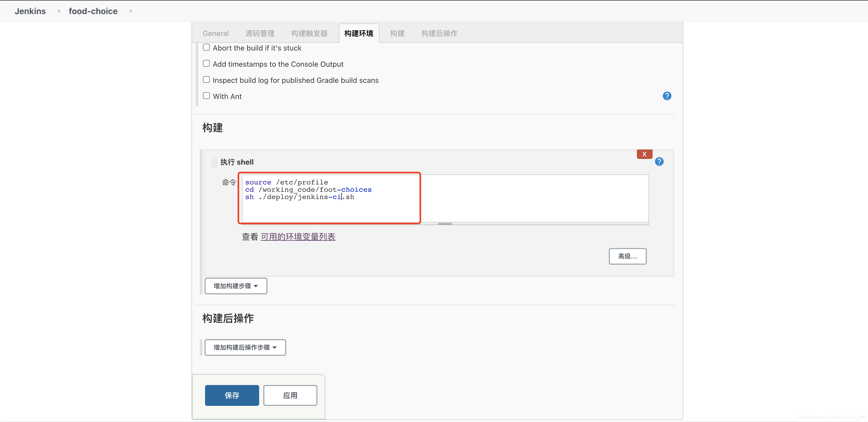Grab the drag handle beside 执行 shell
868x422 pixels.
coord(213,162)
